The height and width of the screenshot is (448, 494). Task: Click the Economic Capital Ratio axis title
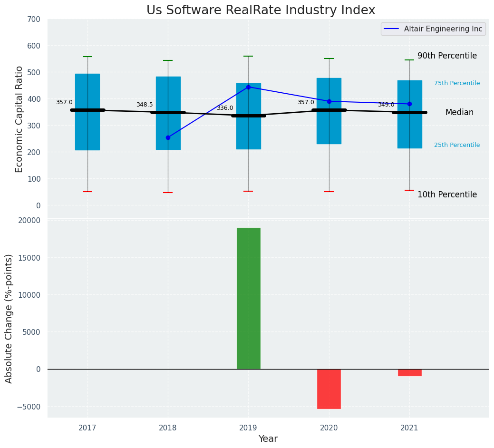click(19, 119)
